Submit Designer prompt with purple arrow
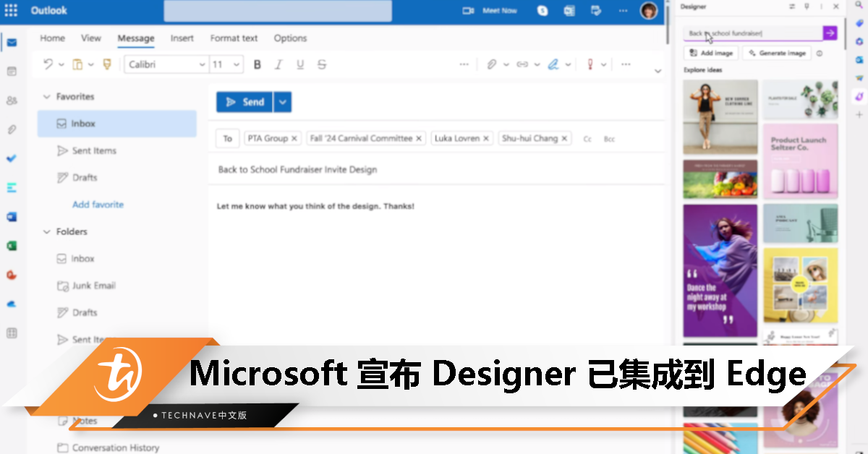Viewport: 868px width, 454px height. pyautogui.click(x=830, y=33)
